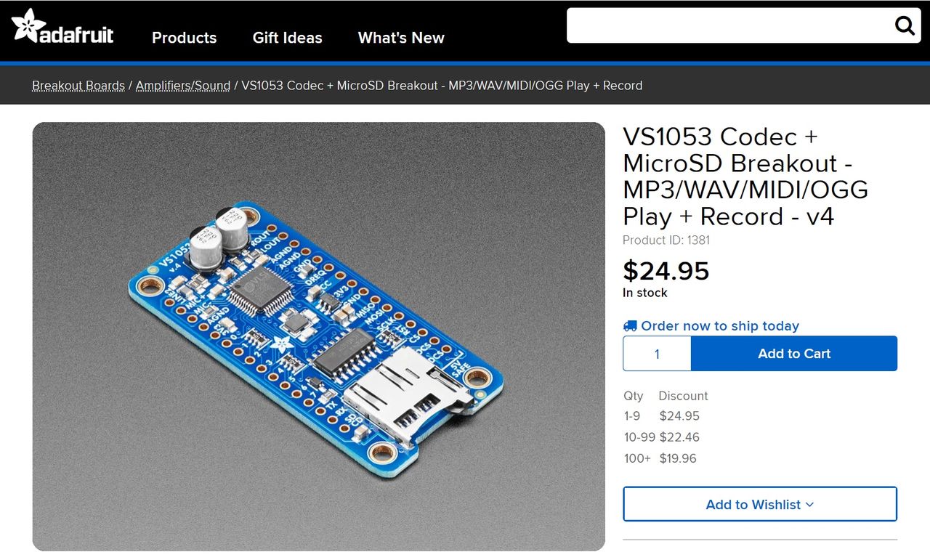
Task: Click the Add to Wishlist chevron arrow
Action: click(x=810, y=505)
